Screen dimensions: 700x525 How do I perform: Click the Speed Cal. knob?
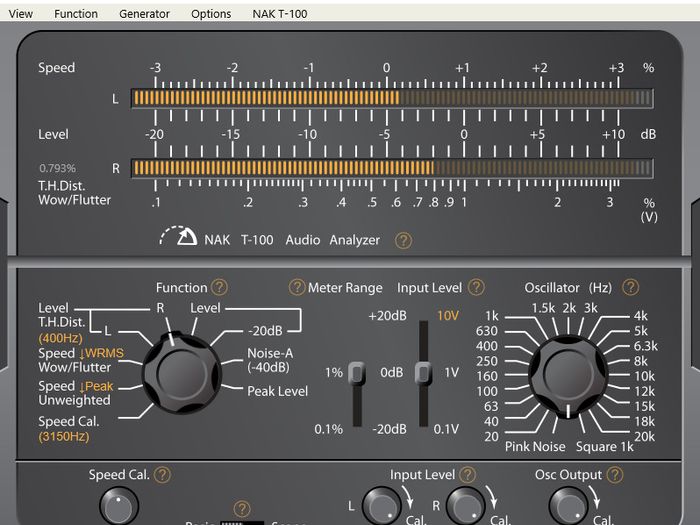[x=119, y=506]
